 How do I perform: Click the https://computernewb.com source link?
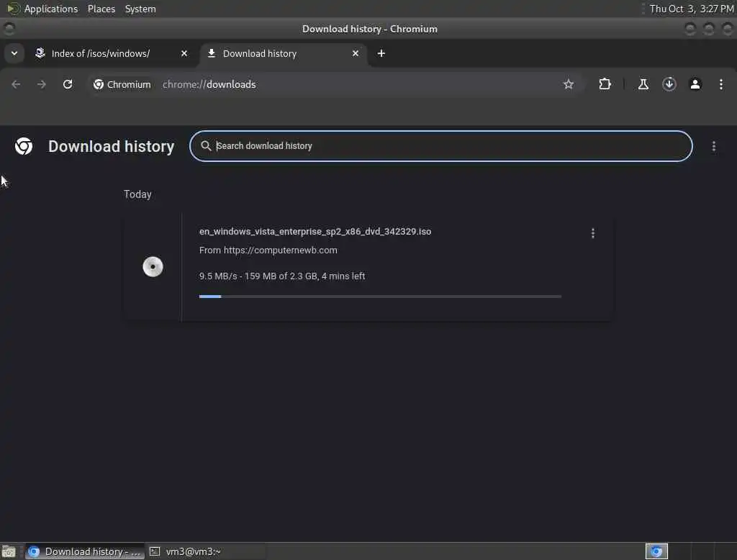pos(280,250)
